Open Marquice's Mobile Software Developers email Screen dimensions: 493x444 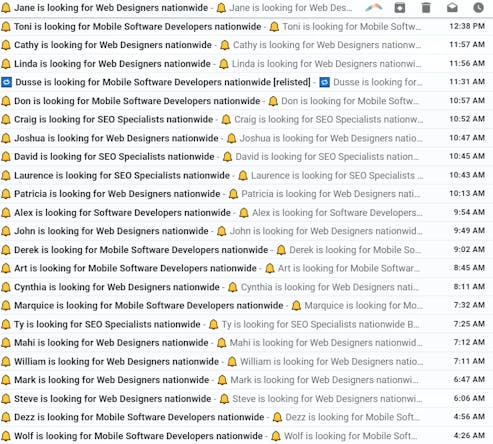[x=246, y=305]
